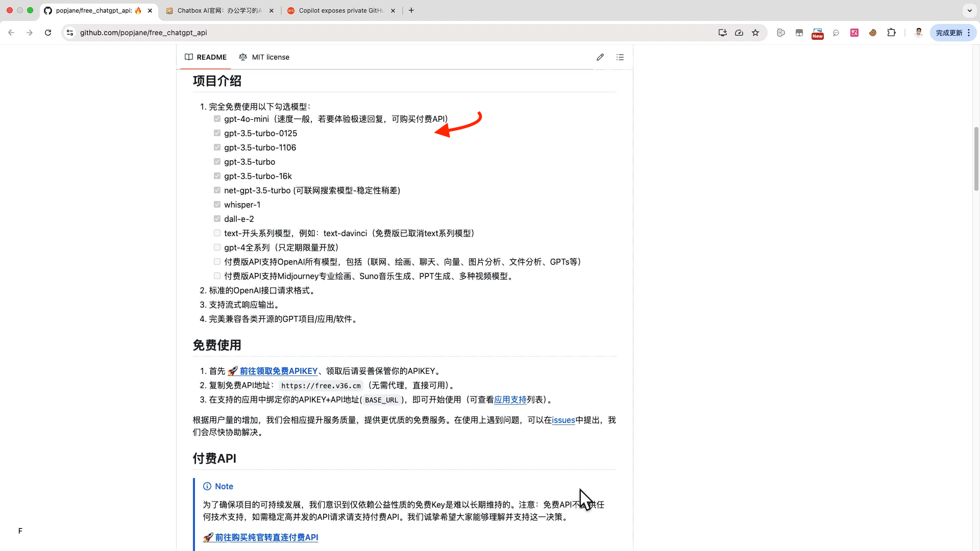
Task: Open the browser profile avatar
Action: click(918, 33)
